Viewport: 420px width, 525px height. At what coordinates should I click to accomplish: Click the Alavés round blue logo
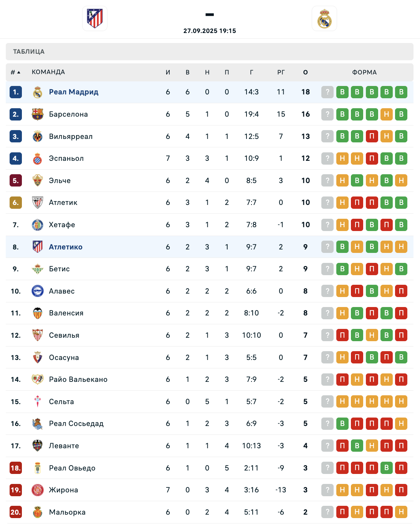(38, 291)
